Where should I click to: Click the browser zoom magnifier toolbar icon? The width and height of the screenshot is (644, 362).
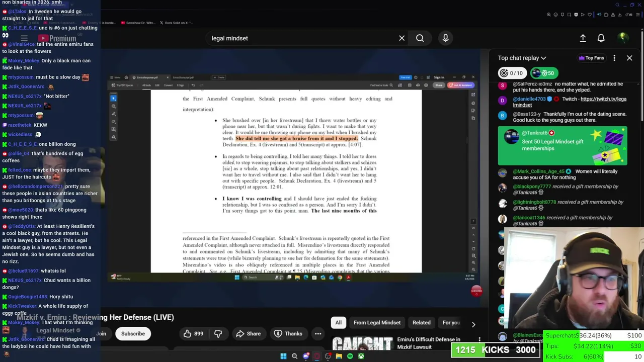[549, 15]
